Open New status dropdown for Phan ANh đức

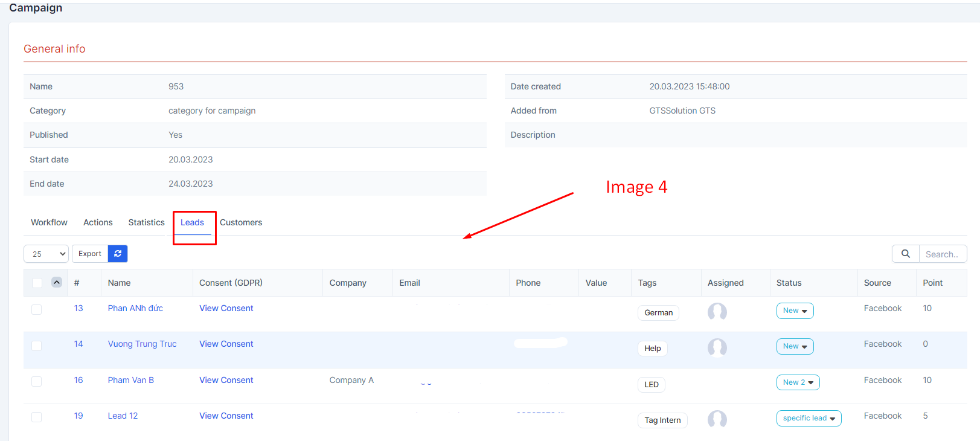795,311
